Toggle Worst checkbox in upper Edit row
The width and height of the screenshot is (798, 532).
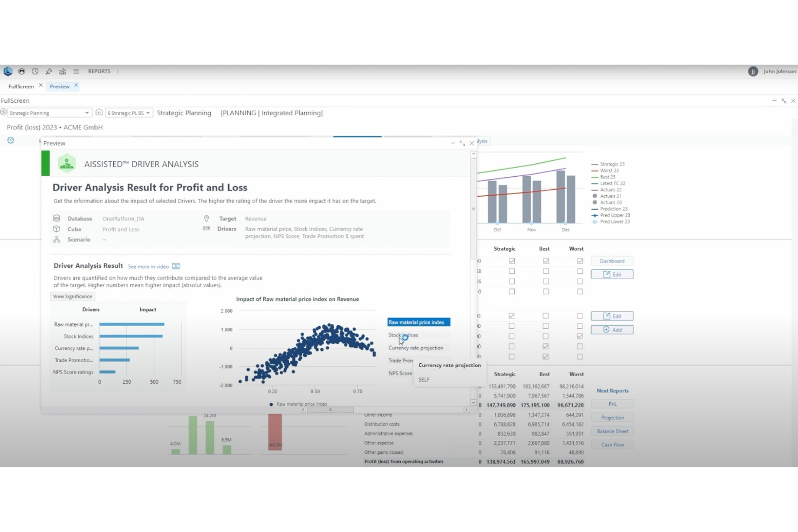pos(580,271)
